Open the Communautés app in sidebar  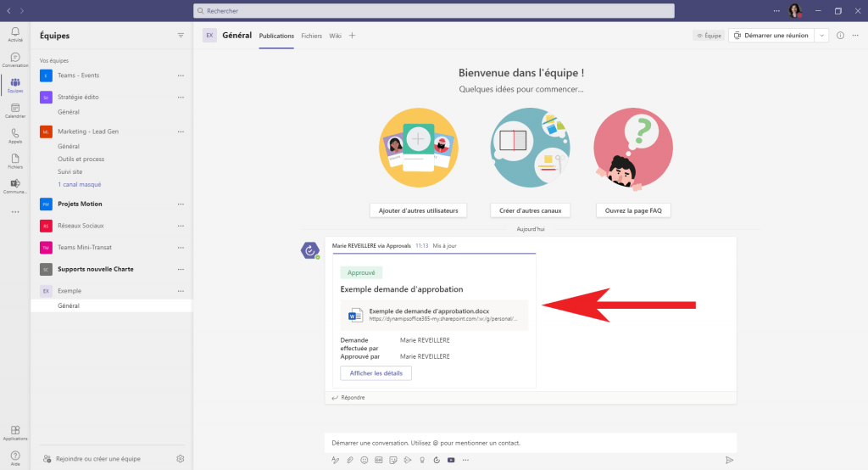click(15, 187)
